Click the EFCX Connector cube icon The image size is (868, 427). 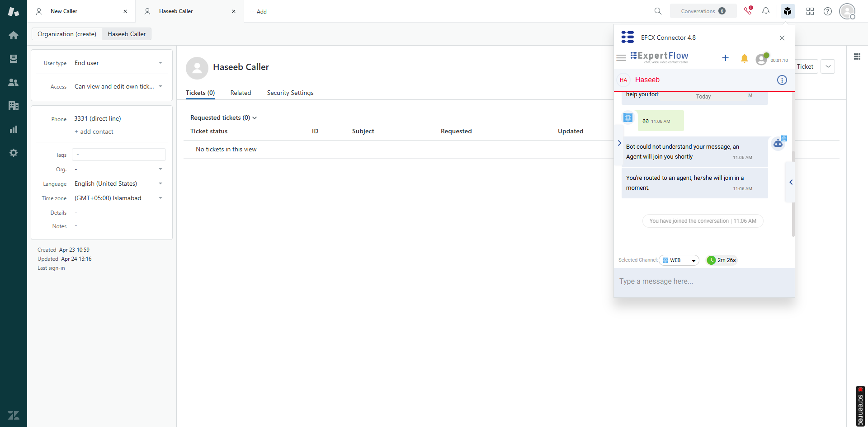(x=788, y=11)
